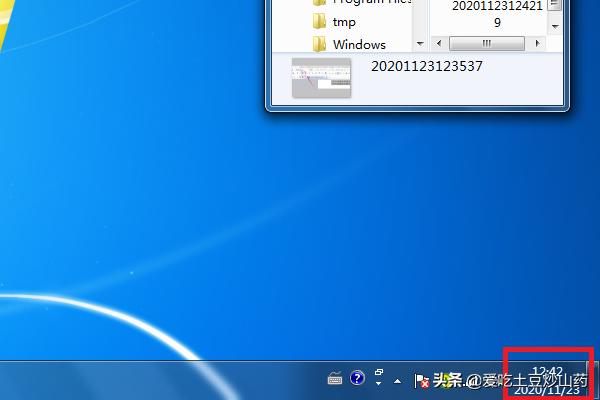Screen dimensions: 600x400
Task: Click the file list vertical scroll down arrow
Action: point(554,28)
